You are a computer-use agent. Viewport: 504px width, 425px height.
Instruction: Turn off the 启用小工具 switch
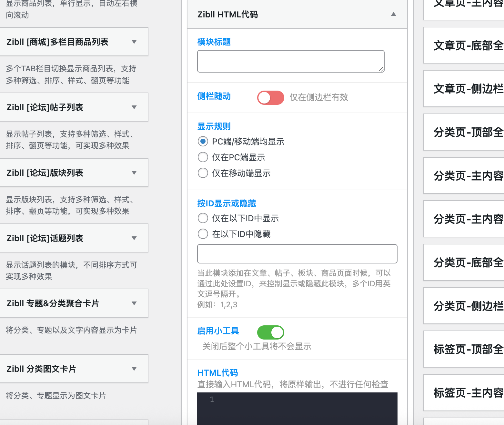coord(270,332)
